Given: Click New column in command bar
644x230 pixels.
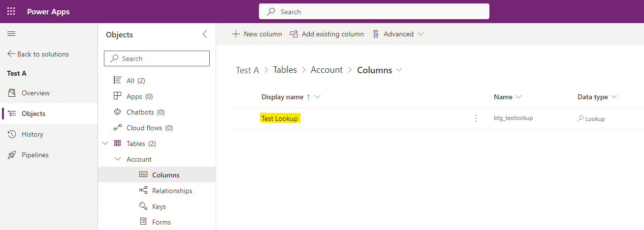Looking at the screenshot, I should [257, 34].
